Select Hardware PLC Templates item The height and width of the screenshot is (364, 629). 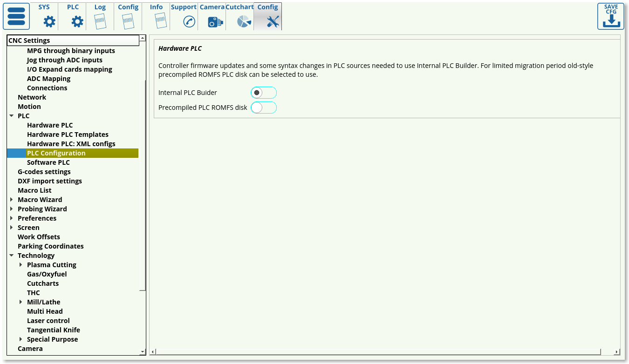point(68,135)
